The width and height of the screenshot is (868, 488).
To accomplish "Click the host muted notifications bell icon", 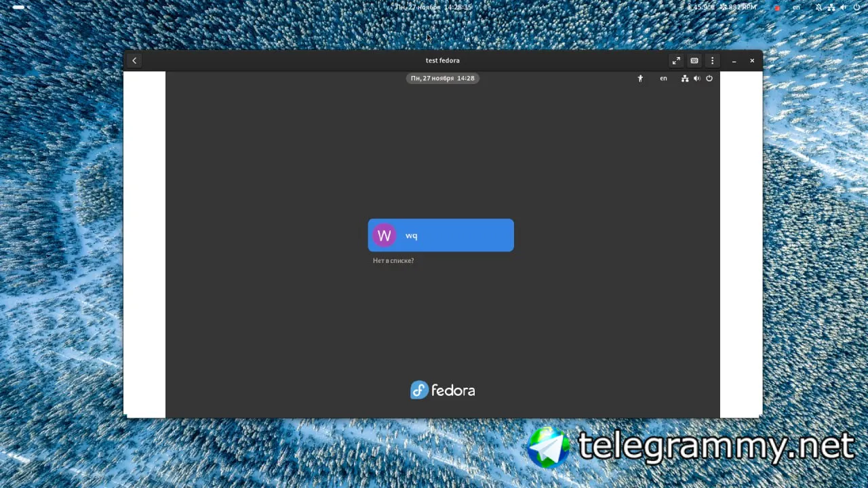I will (818, 7).
